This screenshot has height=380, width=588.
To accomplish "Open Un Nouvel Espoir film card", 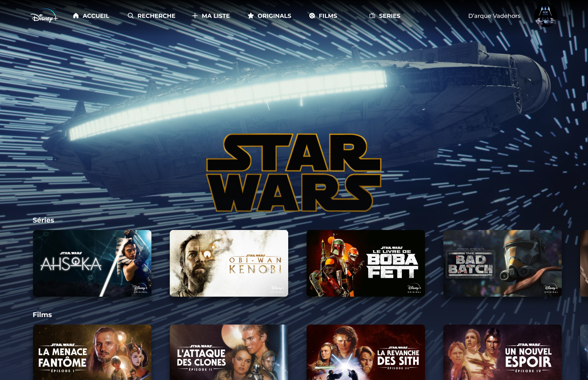I will point(503,352).
